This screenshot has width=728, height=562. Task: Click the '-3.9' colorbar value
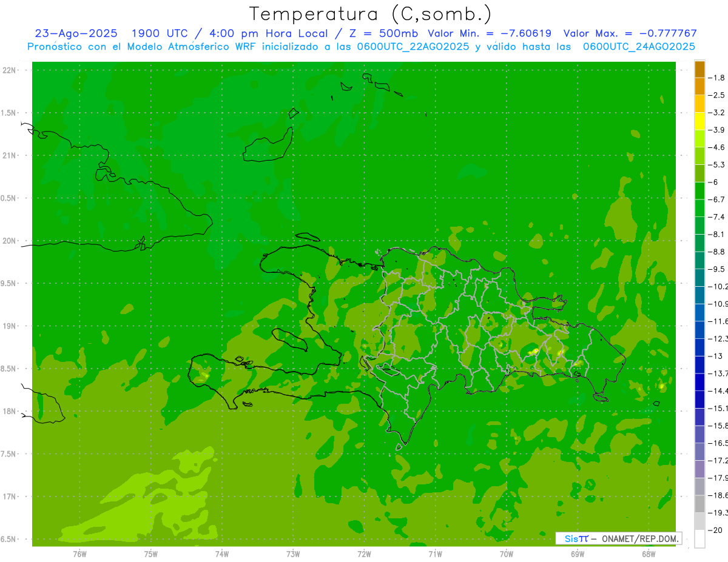coord(716,130)
